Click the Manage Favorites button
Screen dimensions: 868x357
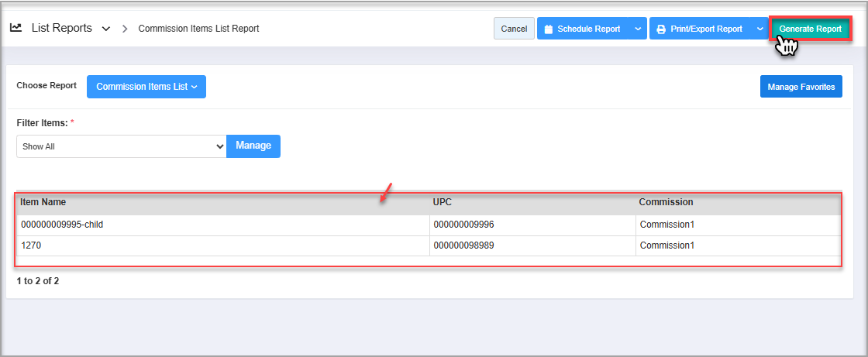pyautogui.click(x=801, y=87)
